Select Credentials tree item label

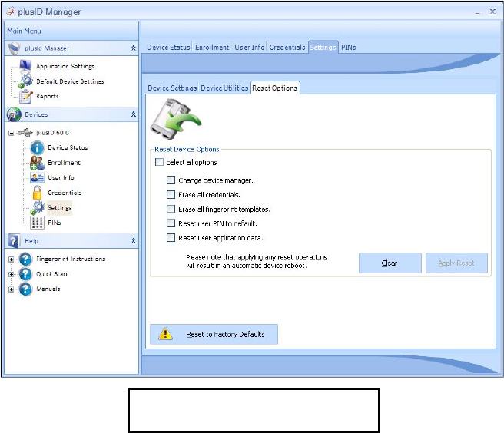coord(65,193)
